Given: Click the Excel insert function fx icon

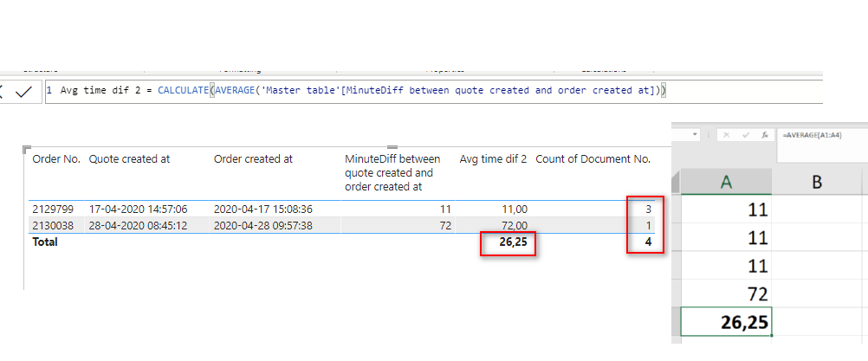Looking at the screenshot, I should pos(765,135).
